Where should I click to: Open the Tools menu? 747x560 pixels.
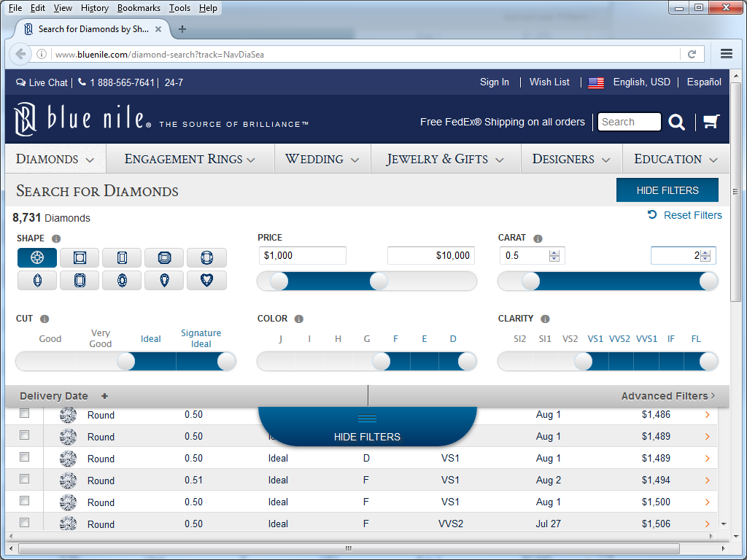[x=179, y=8]
